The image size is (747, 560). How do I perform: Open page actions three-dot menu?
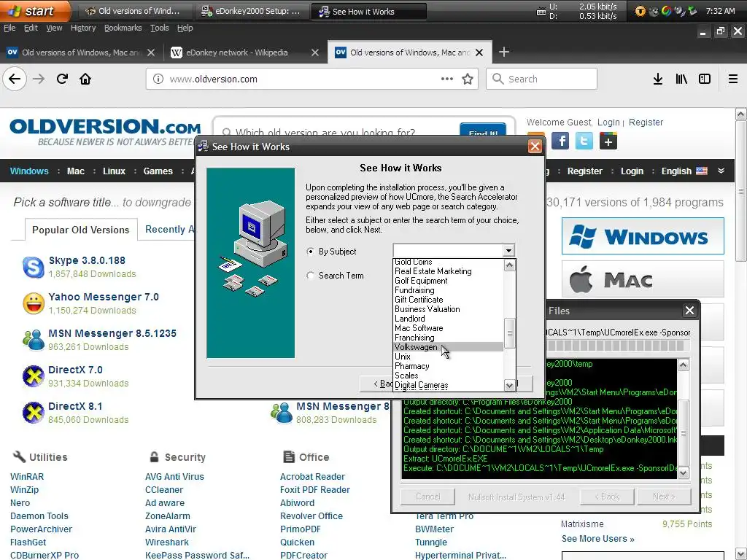[447, 79]
